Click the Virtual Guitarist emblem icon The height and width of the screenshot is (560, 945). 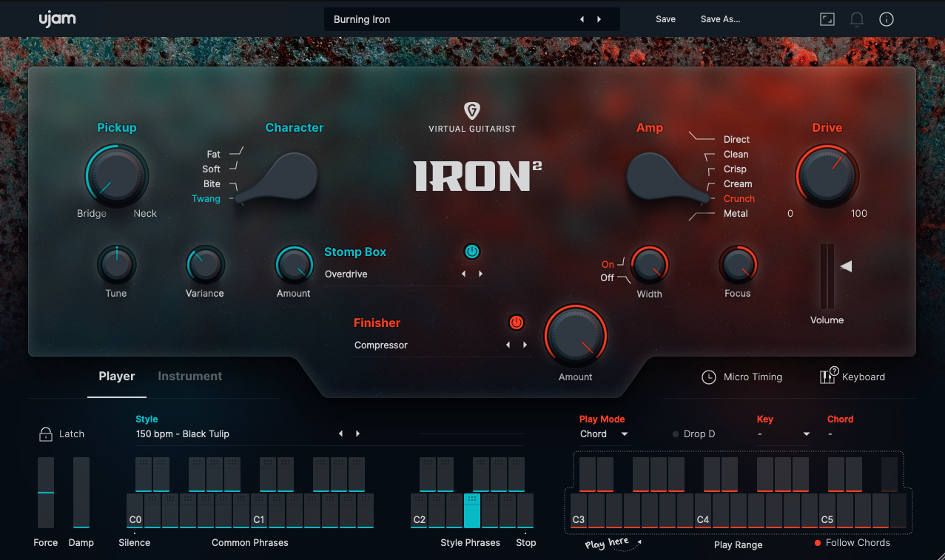pos(472,112)
